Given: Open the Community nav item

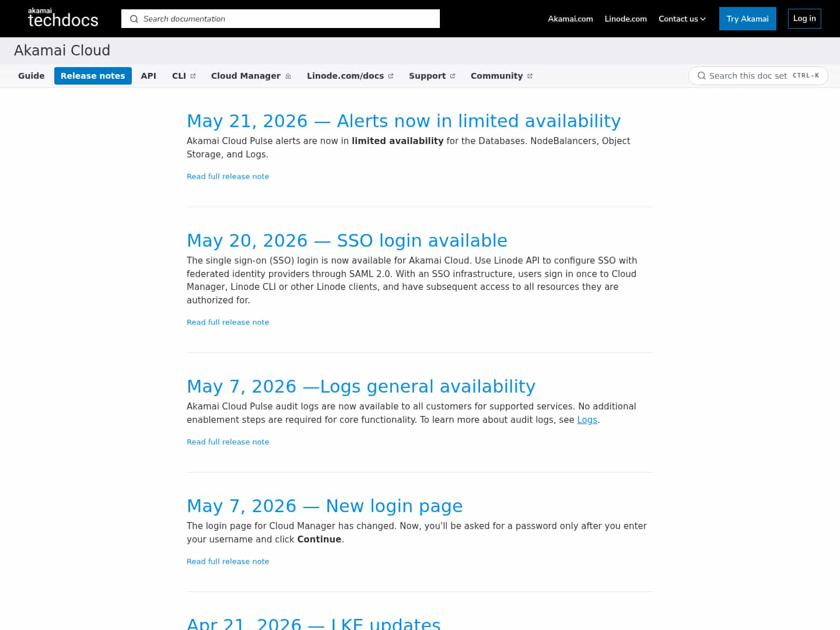Looking at the screenshot, I should [x=501, y=76].
